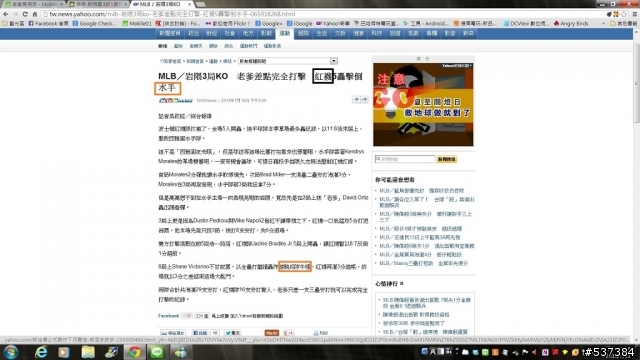
Task: Open the MLB/Manny related article link
Action: point(424,263)
